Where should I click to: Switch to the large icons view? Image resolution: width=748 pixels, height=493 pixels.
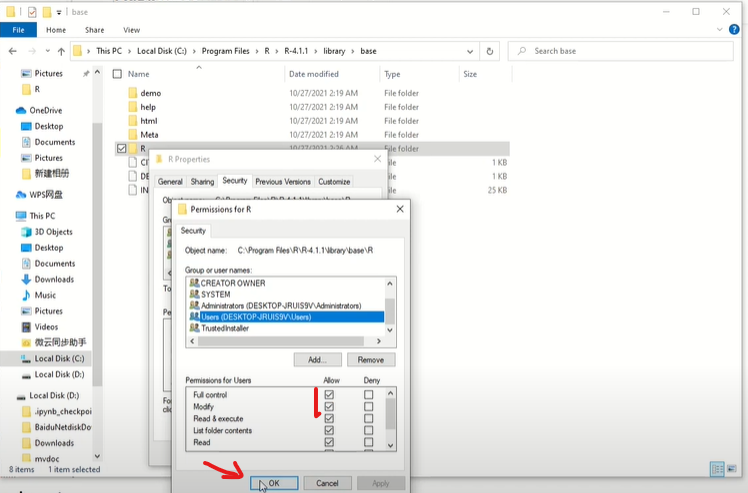click(731, 469)
